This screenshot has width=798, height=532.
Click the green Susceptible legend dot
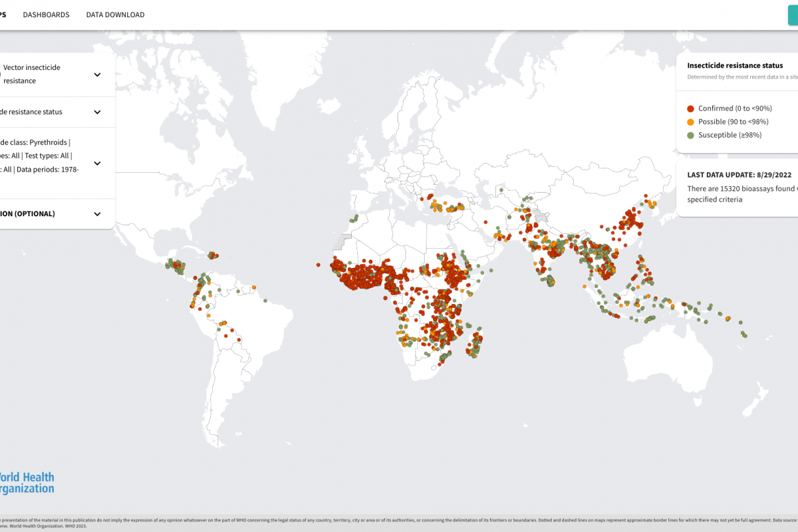coord(690,135)
